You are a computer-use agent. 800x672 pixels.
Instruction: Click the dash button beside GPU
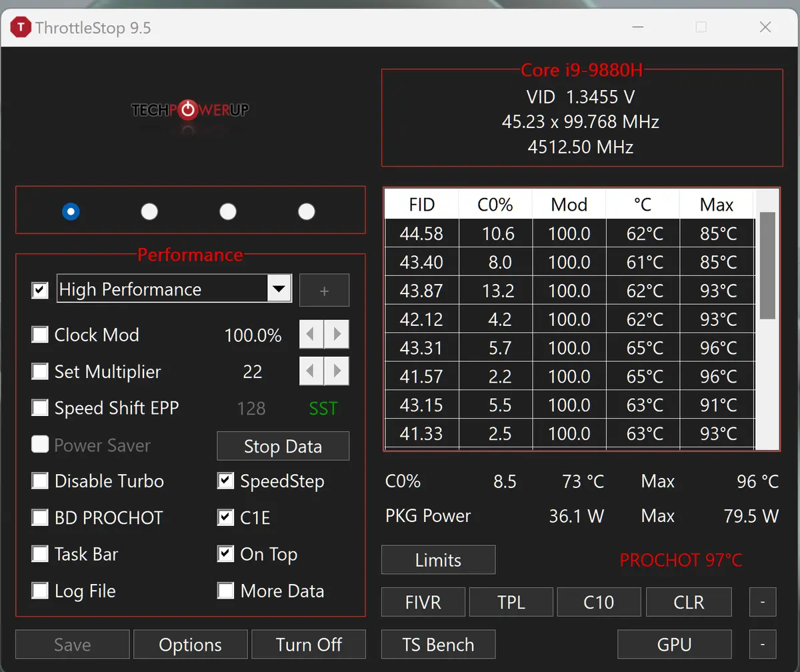[x=762, y=644]
